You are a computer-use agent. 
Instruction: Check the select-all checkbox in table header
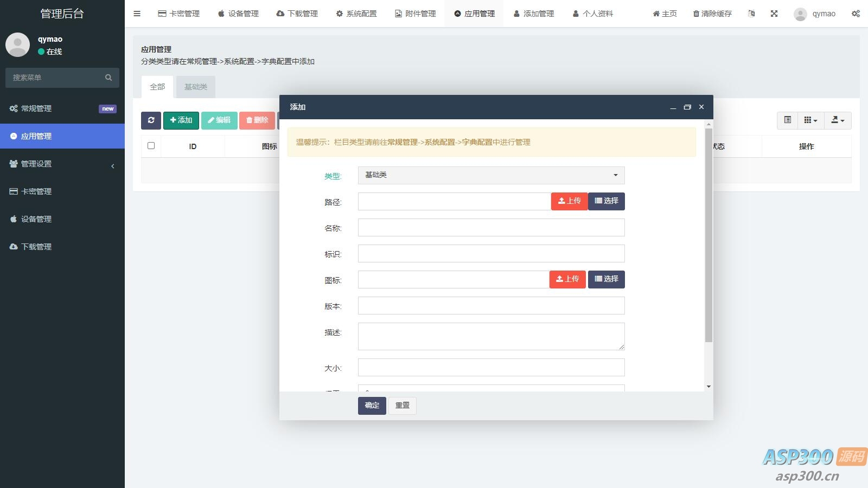151,146
